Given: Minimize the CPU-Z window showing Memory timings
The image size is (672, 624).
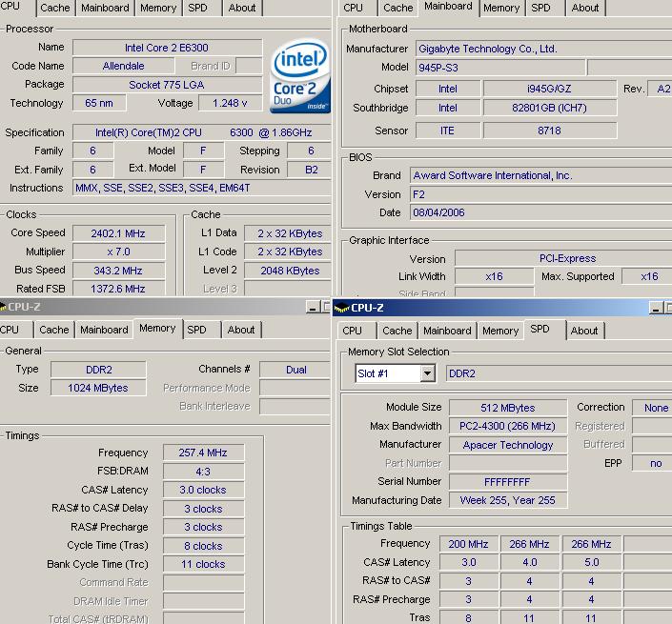Looking at the screenshot, I should click(x=313, y=307).
